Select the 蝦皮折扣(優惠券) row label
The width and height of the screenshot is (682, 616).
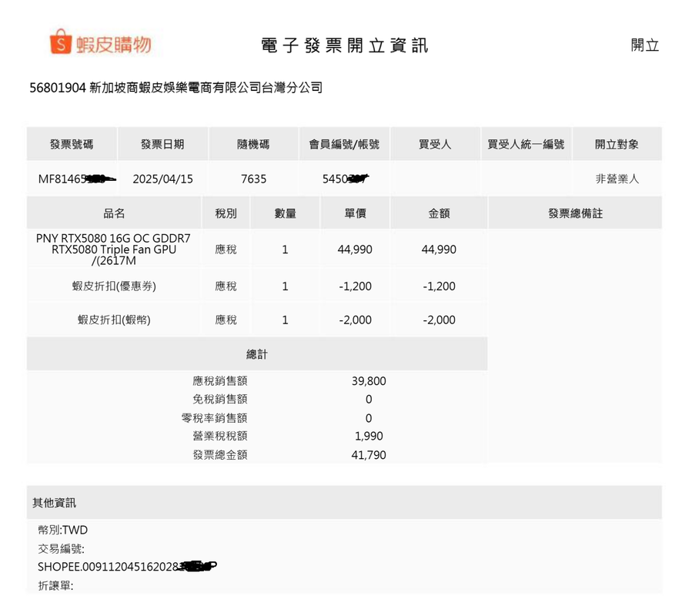coord(114,286)
